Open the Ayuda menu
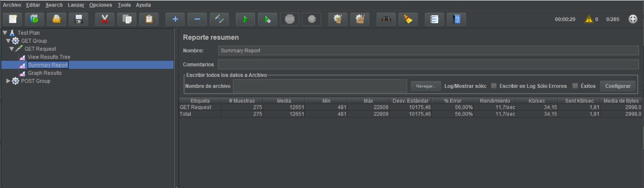644x188 pixels. [x=143, y=5]
